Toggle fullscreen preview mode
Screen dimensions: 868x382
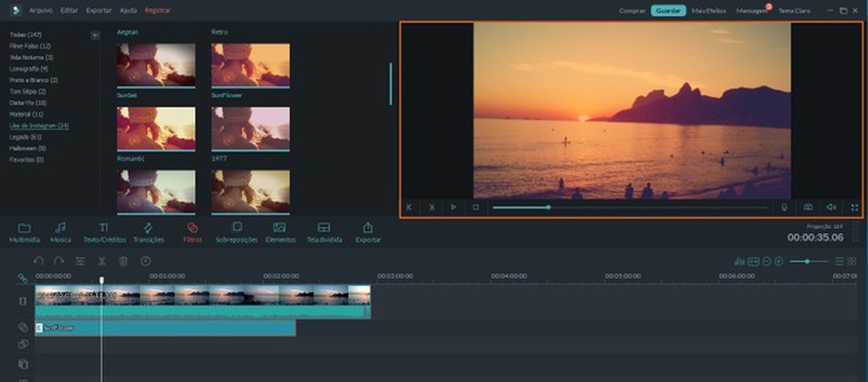click(x=854, y=207)
